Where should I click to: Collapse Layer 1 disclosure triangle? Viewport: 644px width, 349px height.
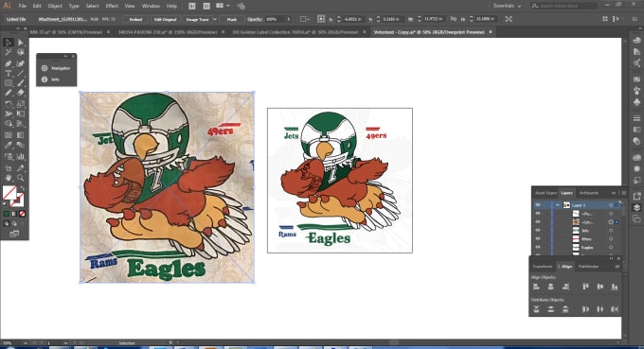(557, 205)
